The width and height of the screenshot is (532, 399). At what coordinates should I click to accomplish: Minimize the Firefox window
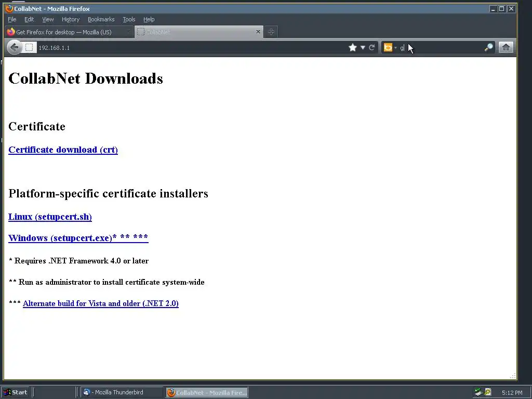click(x=493, y=9)
